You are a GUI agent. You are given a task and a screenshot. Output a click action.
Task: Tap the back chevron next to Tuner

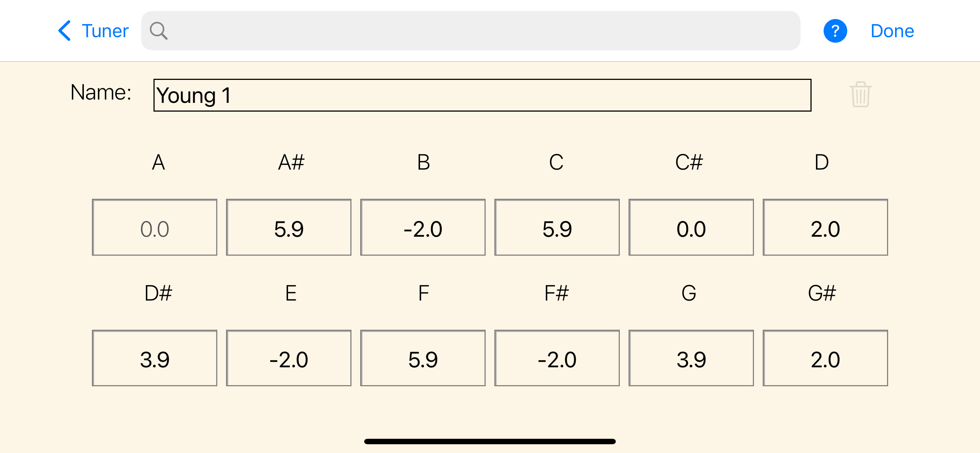(x=65, y=30)
